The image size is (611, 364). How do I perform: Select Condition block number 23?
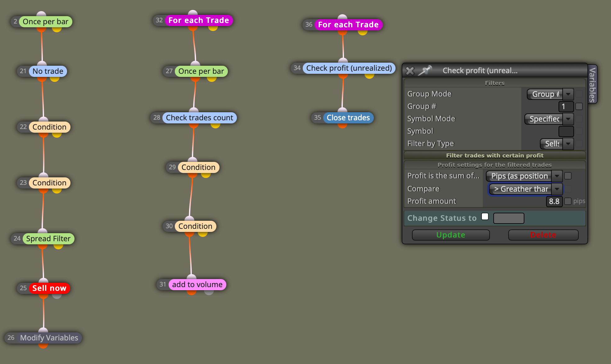pyautogui.click(x=49, y=183)
